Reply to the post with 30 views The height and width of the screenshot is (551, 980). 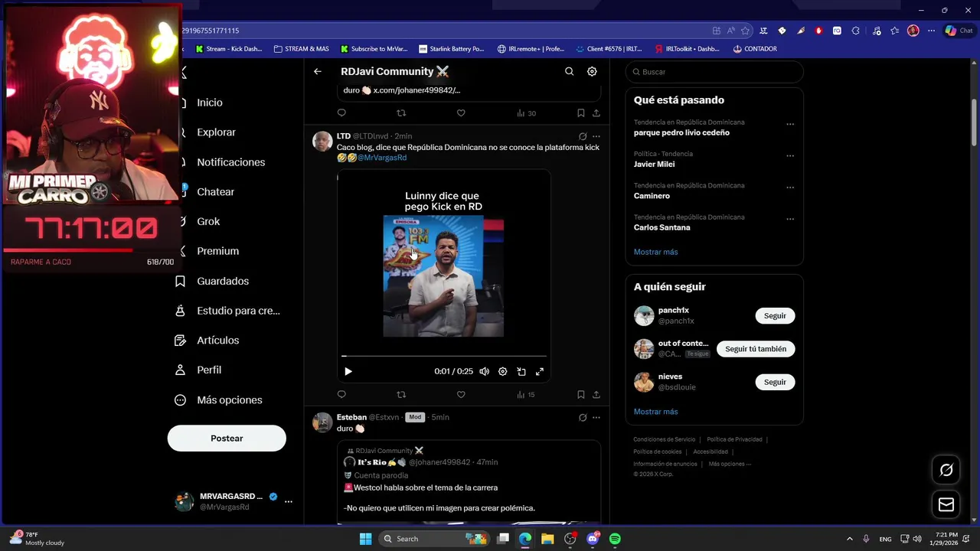[341, 112]
